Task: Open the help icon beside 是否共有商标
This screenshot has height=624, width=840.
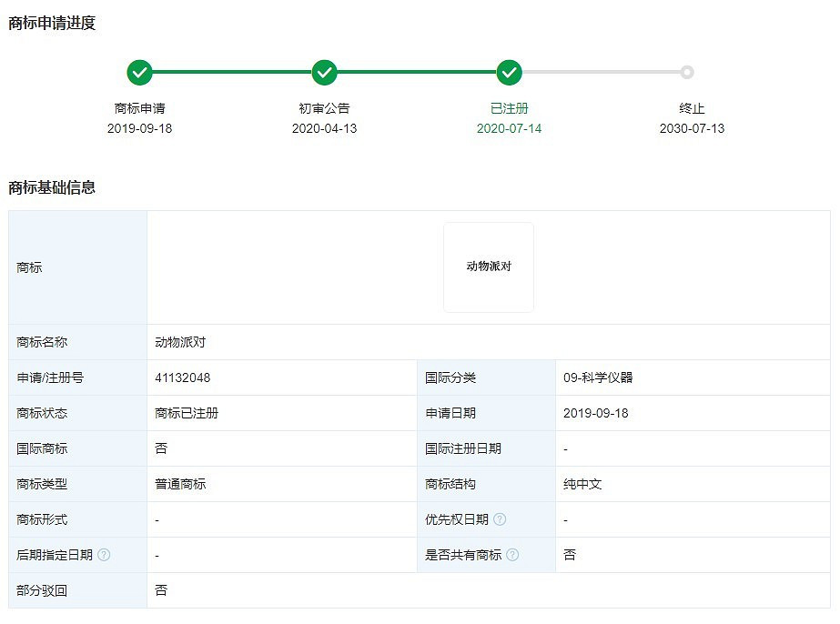Action: point(513,555)
